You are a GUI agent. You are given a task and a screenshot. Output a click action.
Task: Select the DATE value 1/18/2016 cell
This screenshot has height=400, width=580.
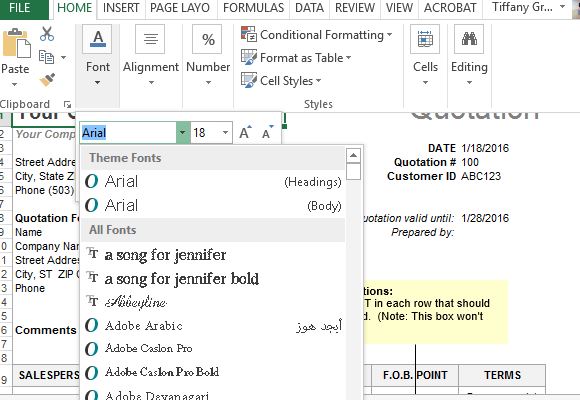pyautogui.click(x=485, y=148)
